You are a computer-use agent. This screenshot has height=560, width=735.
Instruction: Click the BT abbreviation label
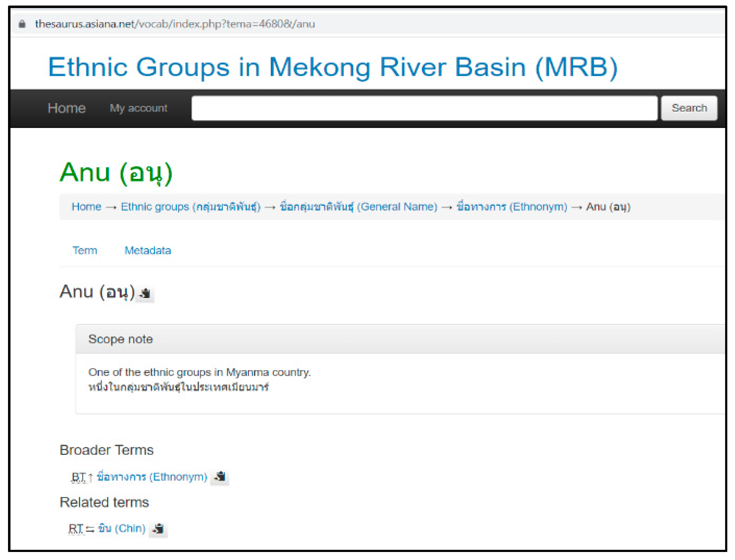click(79, 477)
